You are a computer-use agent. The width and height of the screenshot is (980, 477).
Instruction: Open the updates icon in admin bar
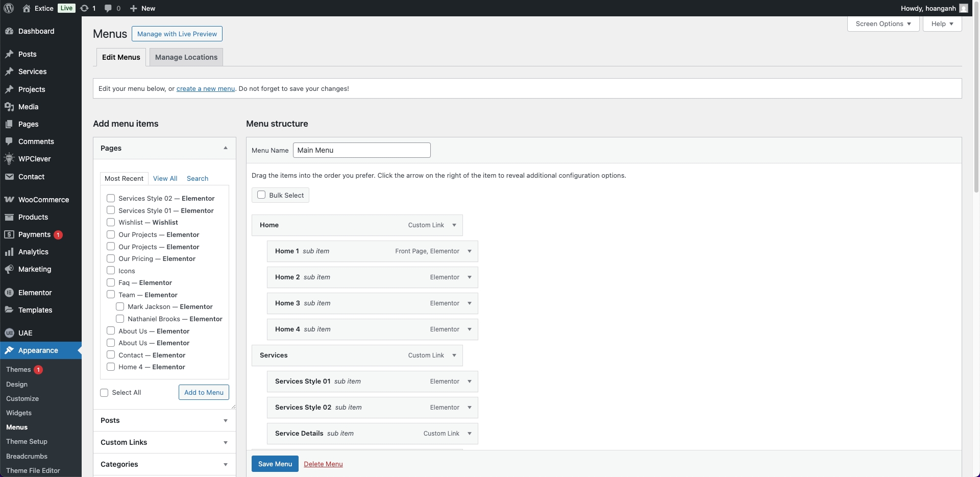pos(85,8)
